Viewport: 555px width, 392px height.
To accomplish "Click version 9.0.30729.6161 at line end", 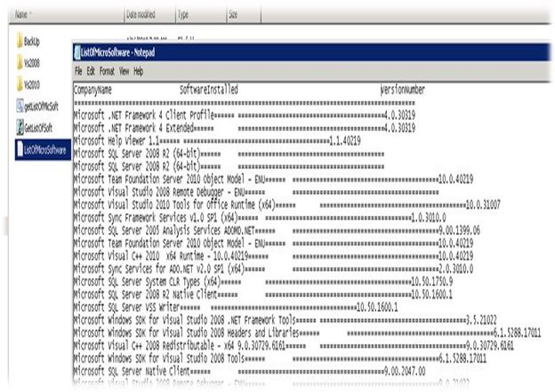I will [x=490, y=345].
